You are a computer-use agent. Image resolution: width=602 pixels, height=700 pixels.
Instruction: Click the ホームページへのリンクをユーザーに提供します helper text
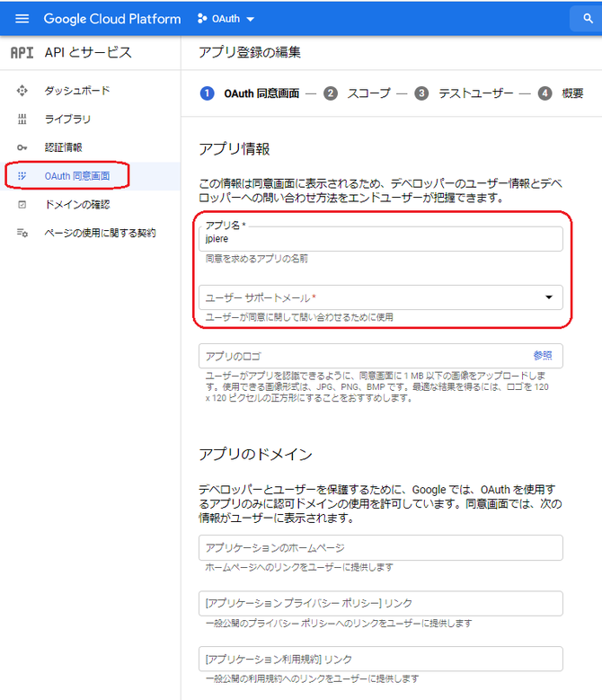(x=299, y=567)
